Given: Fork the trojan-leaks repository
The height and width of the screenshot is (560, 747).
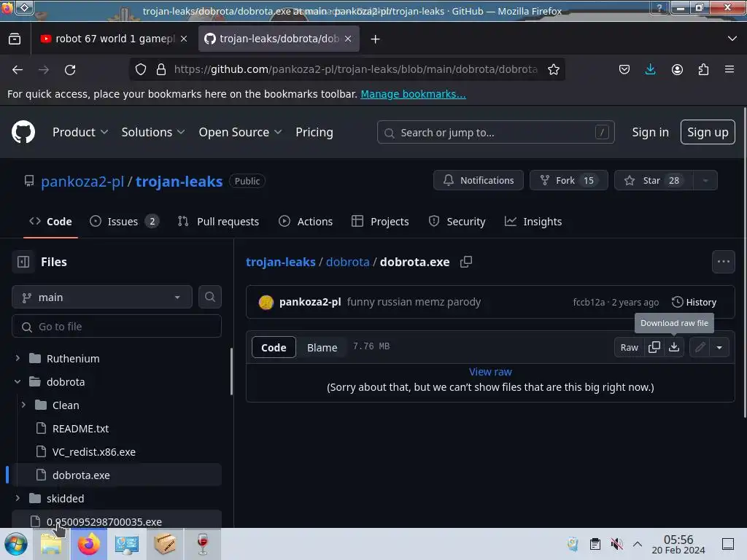Looking at the screenshot, I should (x=568, y=181).
